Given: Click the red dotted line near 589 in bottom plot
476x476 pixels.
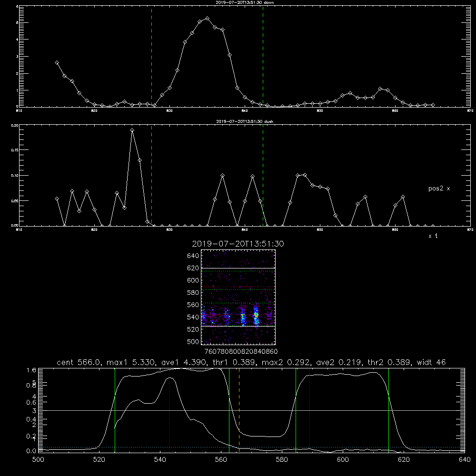Looking at the screenshot, I should (x=310, y=410).
